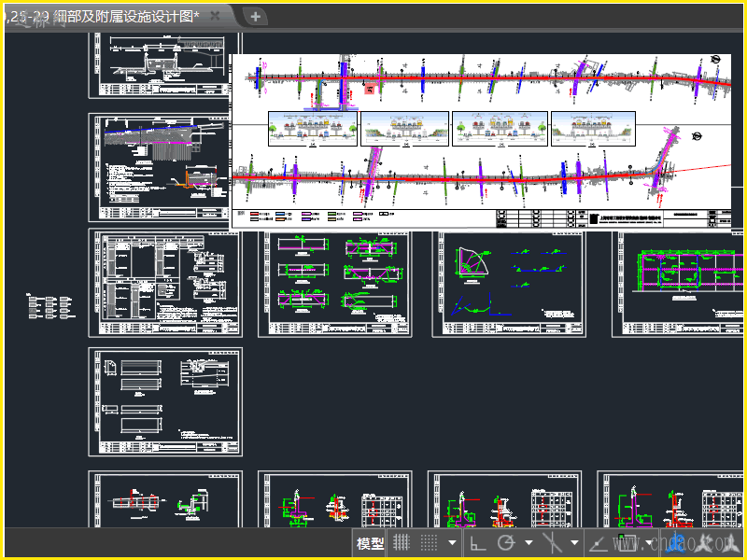Click the object snap square icon

tap(626, 542)
